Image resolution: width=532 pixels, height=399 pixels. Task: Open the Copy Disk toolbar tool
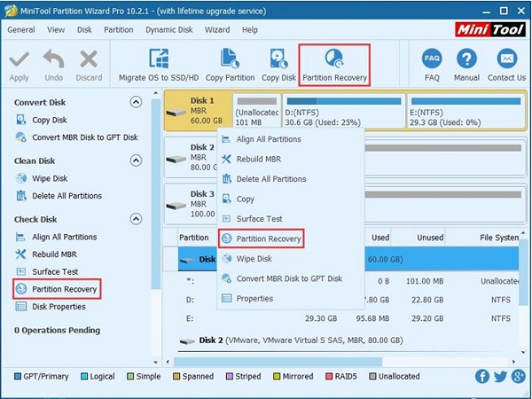click(278, 66)
